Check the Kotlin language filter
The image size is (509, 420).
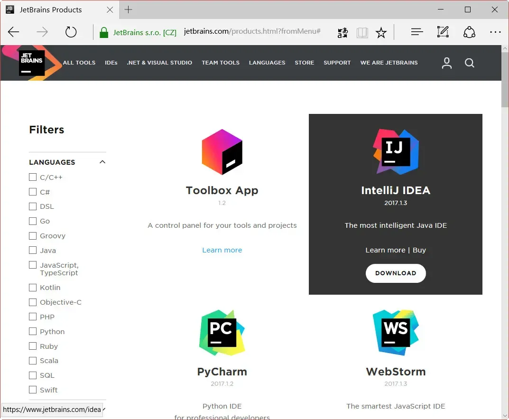coord(32,288)
